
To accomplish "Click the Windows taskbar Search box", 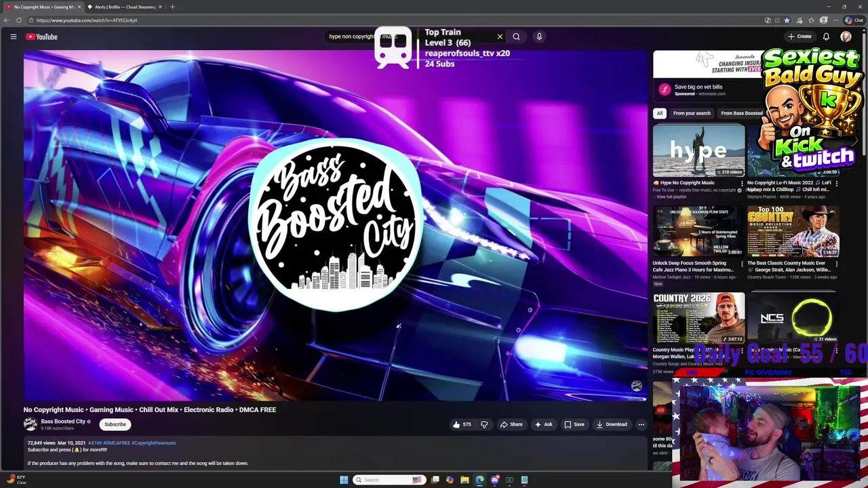I will point(388,480).
